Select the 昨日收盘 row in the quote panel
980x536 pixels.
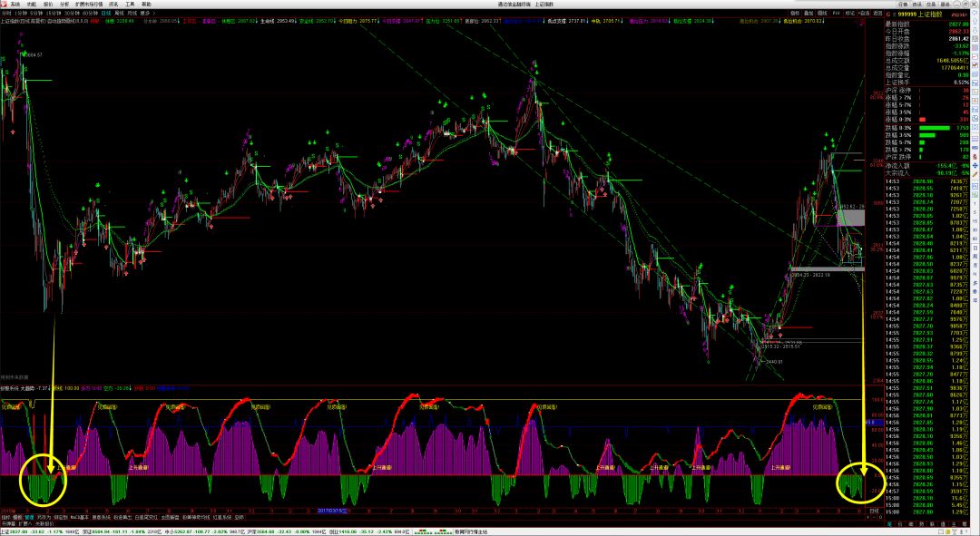926,39
